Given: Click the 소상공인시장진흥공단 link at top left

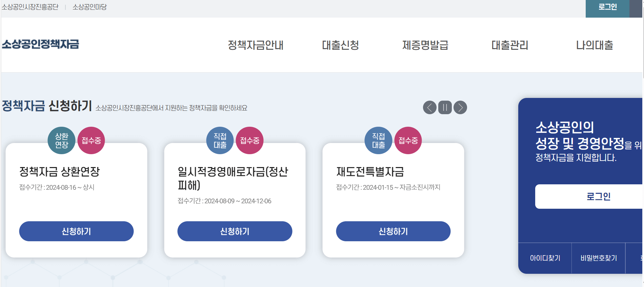Looking at the screenshot, I should 30,7.
